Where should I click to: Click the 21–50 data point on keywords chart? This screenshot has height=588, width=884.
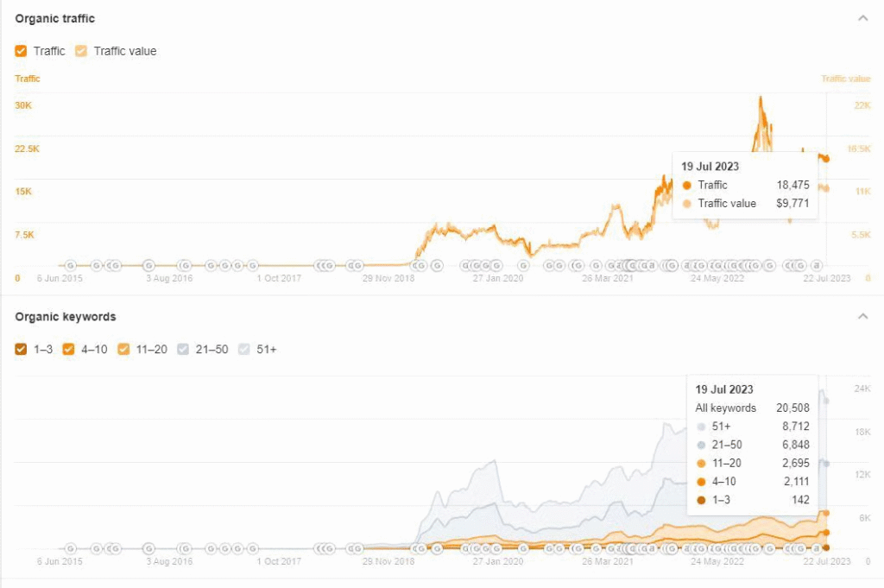coord(826,464)
